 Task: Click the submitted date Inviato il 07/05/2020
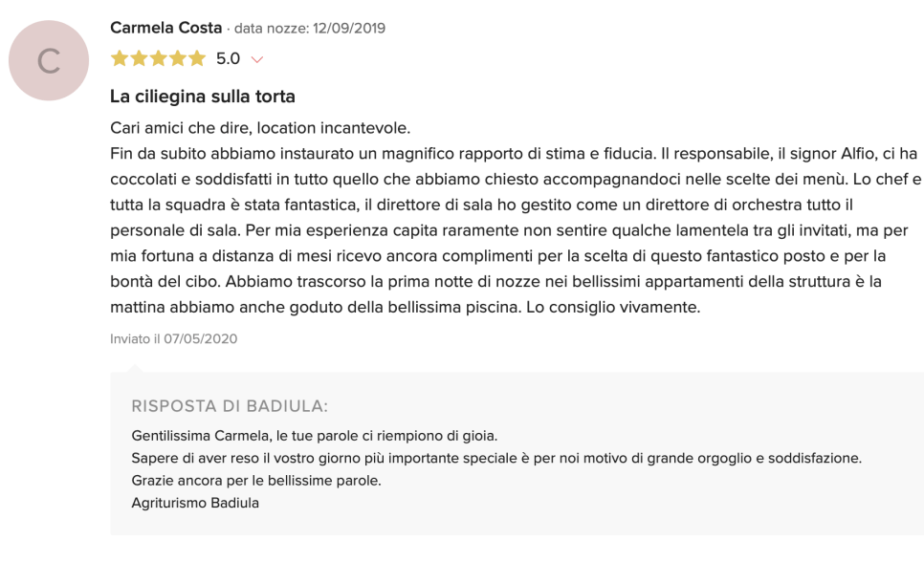[174, 338]
